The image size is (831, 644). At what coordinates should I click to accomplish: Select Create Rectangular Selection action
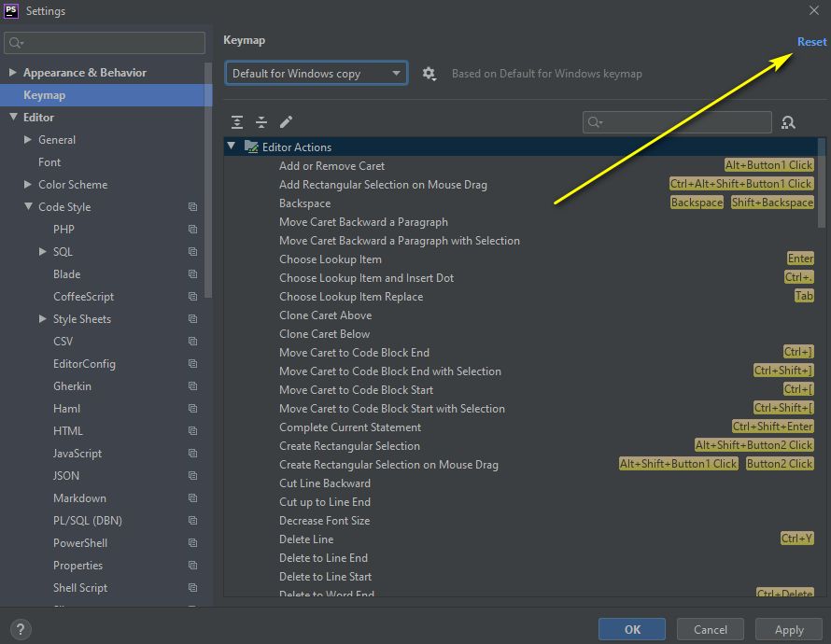[x=519, y=446]
